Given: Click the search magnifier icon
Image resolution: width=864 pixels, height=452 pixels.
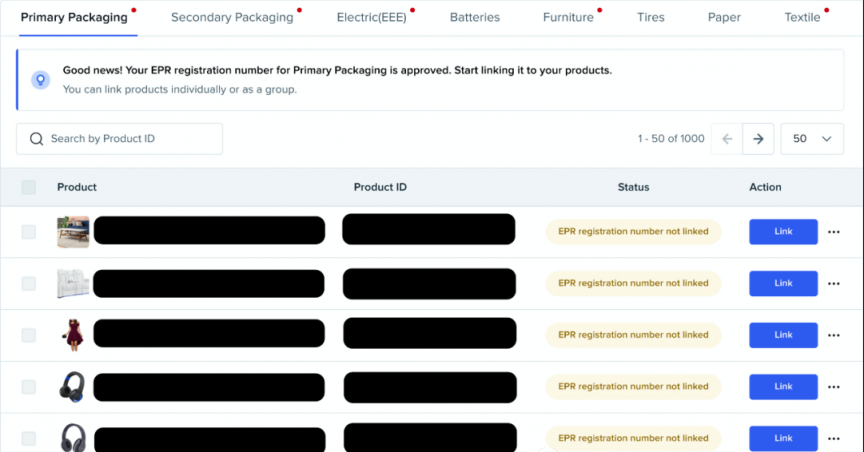Looking at the screenshot, I should pyautogui.click(x=37, y=139).
